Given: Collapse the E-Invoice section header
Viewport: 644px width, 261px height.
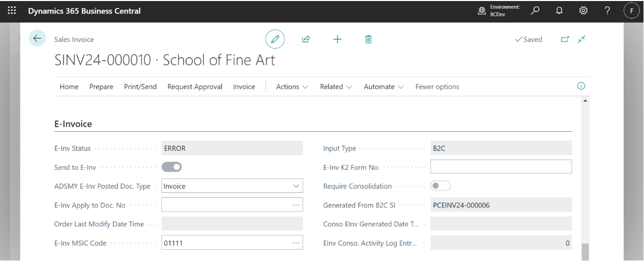Looking at the screenshot, I should point(73,124).
